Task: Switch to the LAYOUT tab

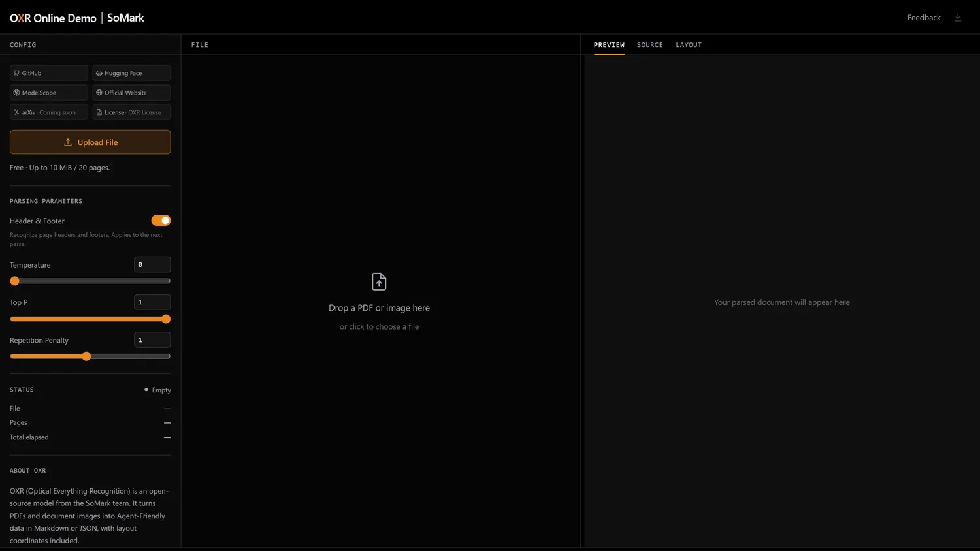Action: coord(689,45)
